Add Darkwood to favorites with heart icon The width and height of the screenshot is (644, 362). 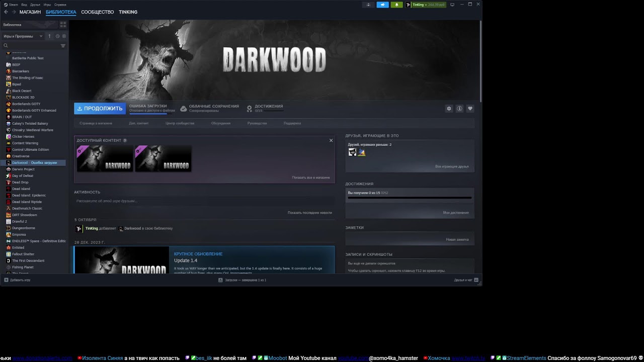click(470, 109)
